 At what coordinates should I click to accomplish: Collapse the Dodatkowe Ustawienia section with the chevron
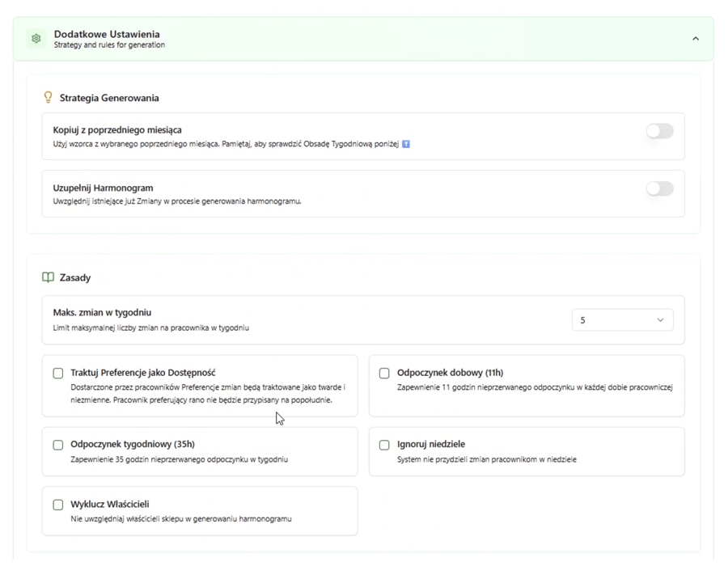695,39
